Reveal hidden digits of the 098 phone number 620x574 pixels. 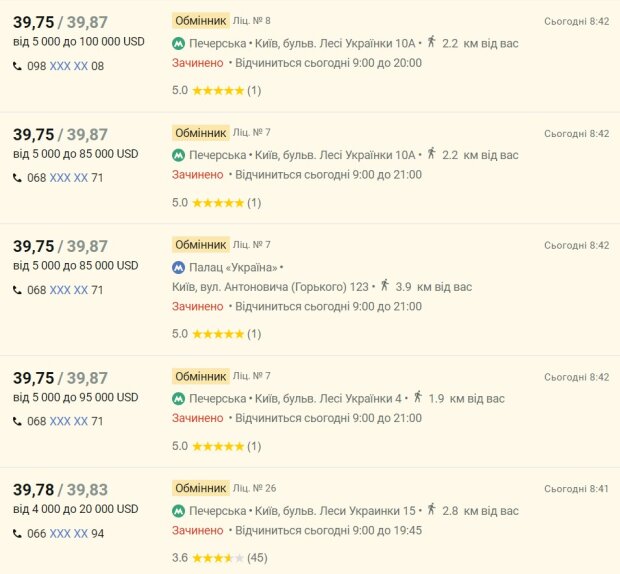pyautogui.click(x=69, y=66)
